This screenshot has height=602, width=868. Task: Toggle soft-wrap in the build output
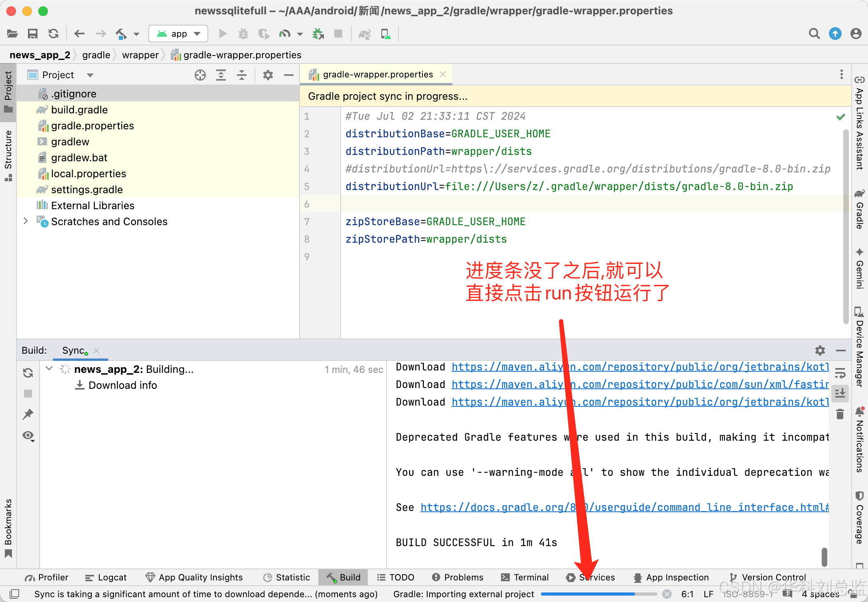pos(840,373)
